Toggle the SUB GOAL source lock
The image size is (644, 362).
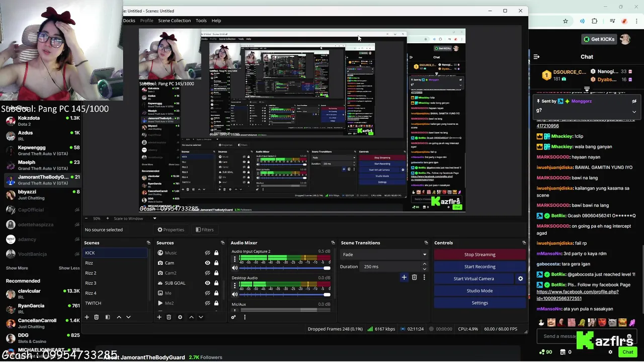point(216,283)
